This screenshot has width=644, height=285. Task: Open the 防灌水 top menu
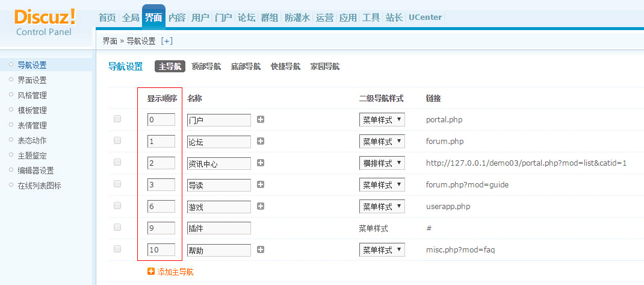pos(297,17)
